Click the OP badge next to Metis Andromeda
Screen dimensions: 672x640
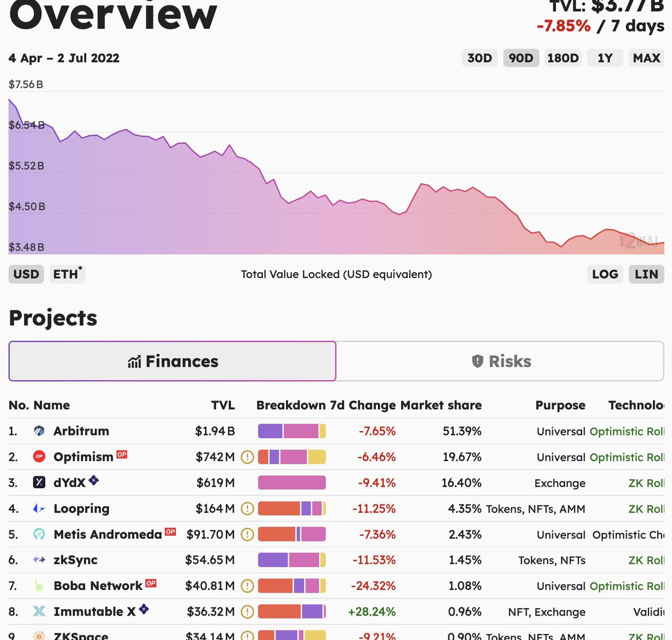(170, 531)
